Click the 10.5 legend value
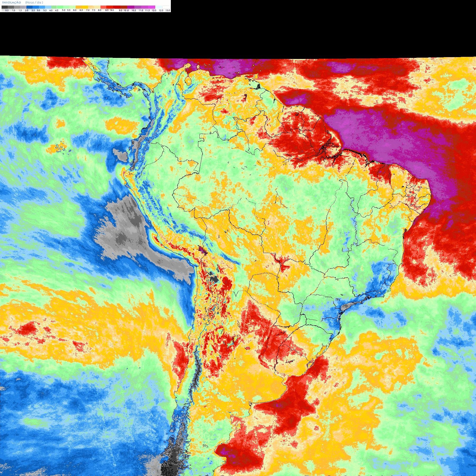476x476 pixels. coord(134,11)
